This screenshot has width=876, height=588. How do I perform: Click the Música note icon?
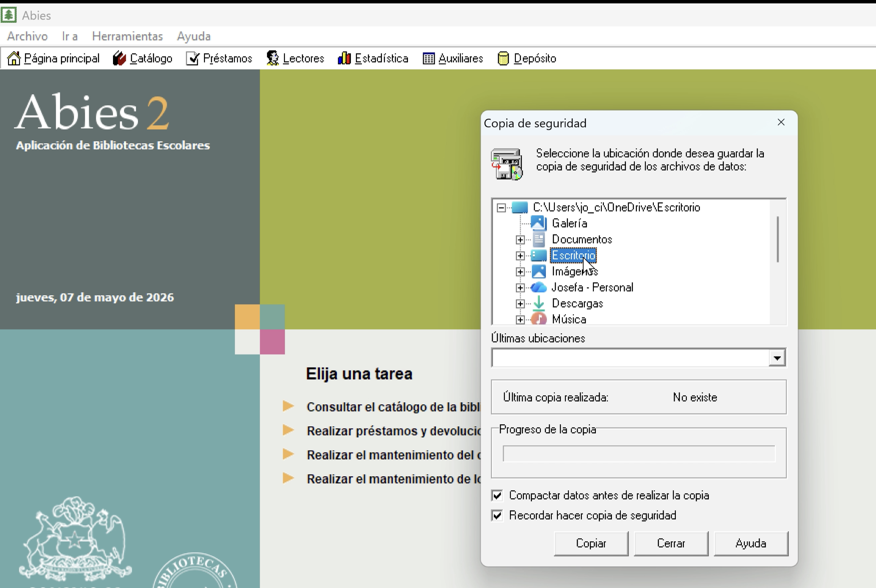coord(539,319)
